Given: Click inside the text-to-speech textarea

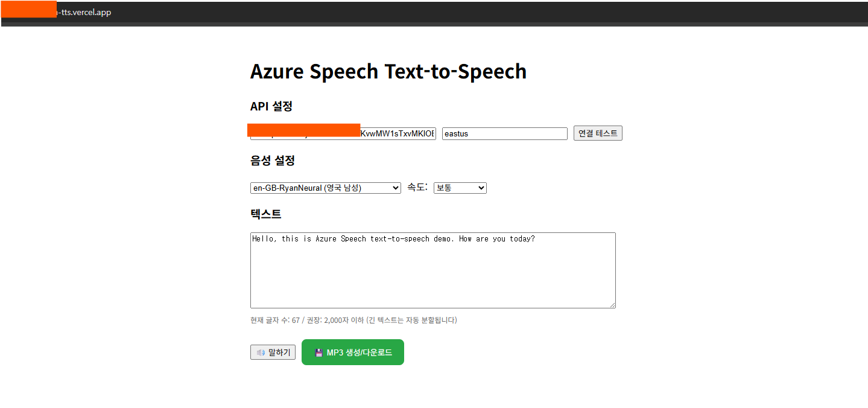Looking at the screenshot, I should 433,270.
